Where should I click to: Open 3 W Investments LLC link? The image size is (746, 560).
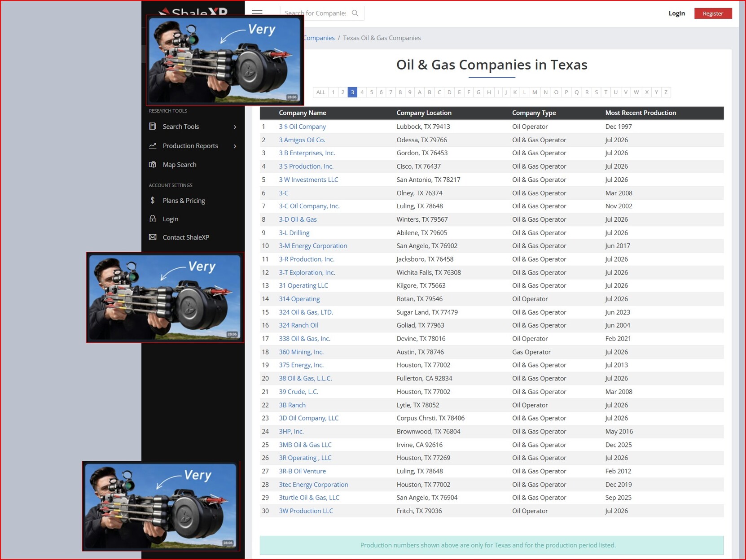pyautogui.click(x=308, y=179)
